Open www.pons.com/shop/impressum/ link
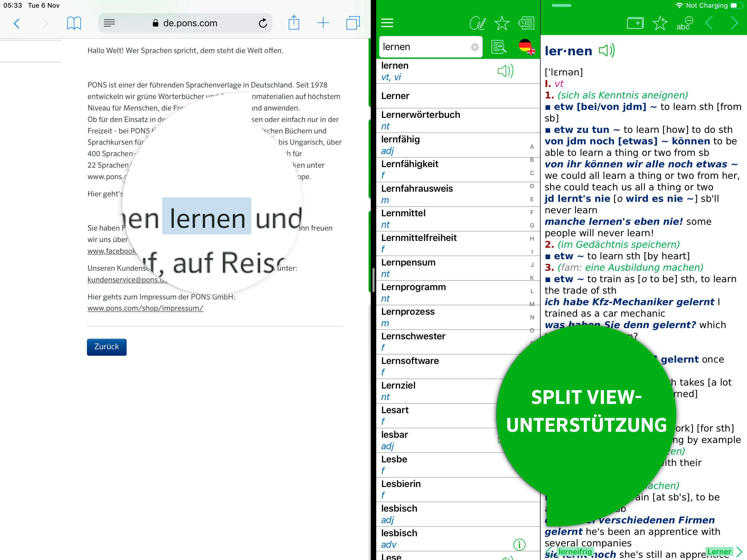The width and height of the screenshot is (747, 560). [145, 308]
